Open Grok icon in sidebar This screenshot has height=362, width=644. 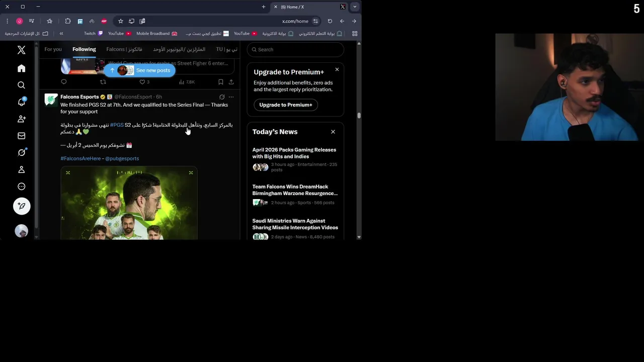point(21,152)
